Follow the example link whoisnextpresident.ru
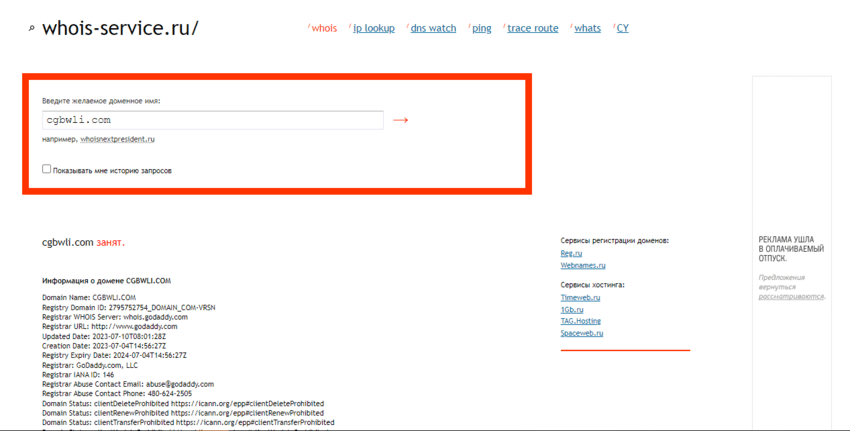This screenshot has width=850, height=431. click(117, 140)
